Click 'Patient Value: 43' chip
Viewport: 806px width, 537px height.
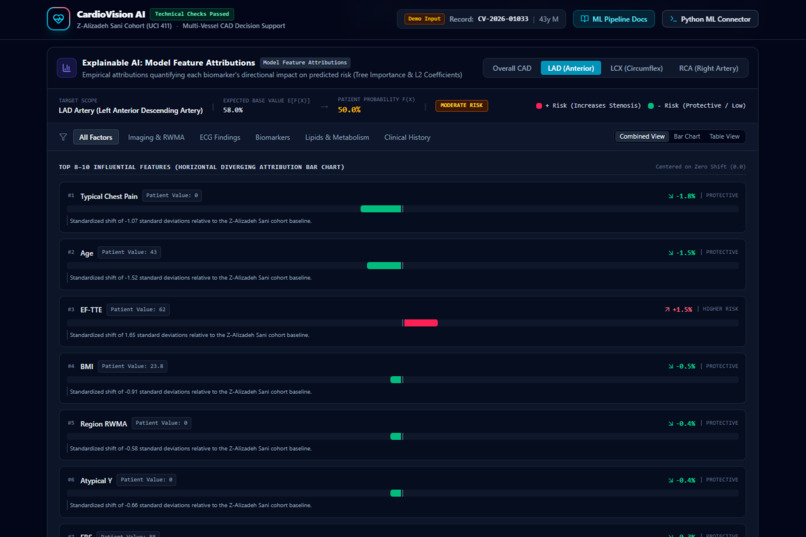[129, 252]
